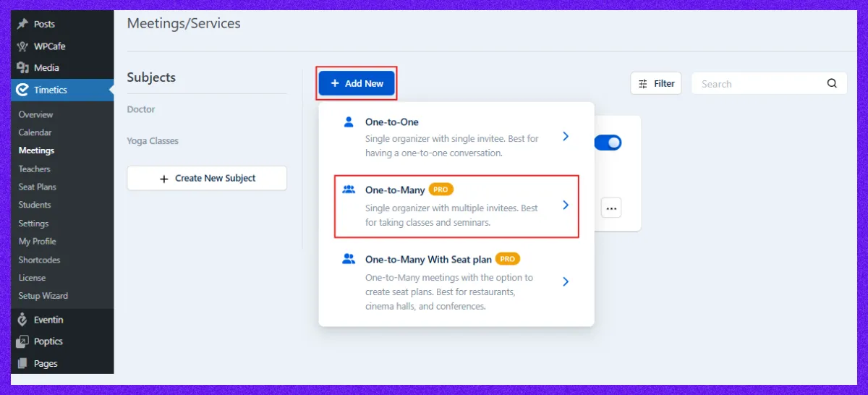Open One-to-Many option via its chevron
The image size is (868, 395).
[566, 205]
